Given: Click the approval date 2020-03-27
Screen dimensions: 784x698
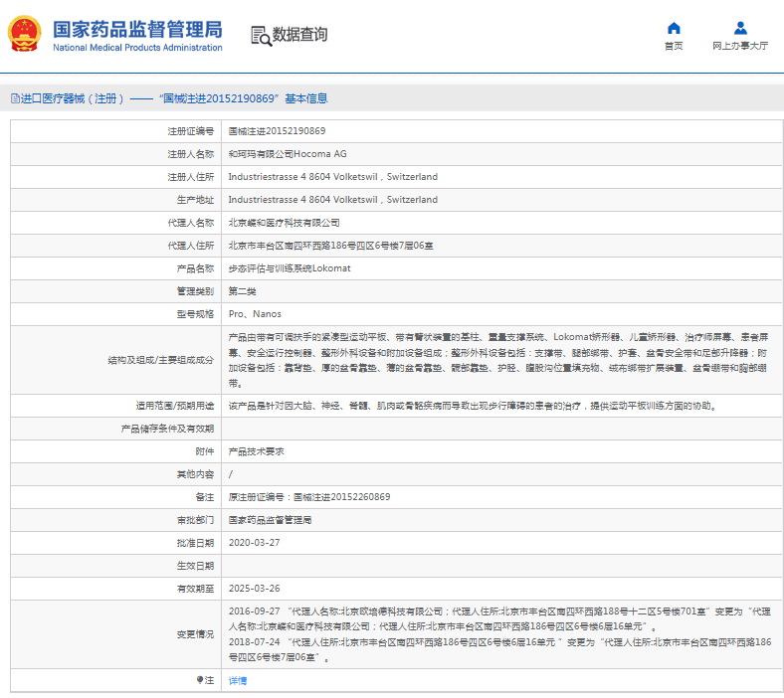Looking at the screenshot, I should pyautogui.click(x=254, y=543).
